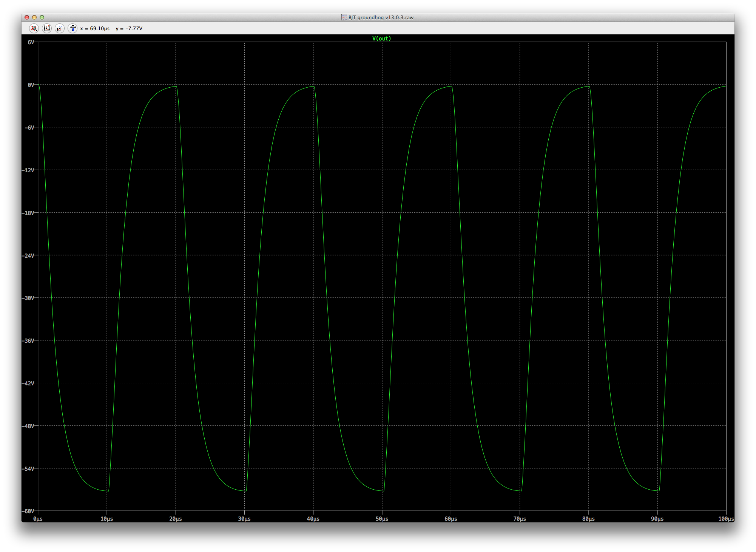Click the 100µs label on time axis
The width and height of the screenshot is (756, 552).
coord(726,519)
